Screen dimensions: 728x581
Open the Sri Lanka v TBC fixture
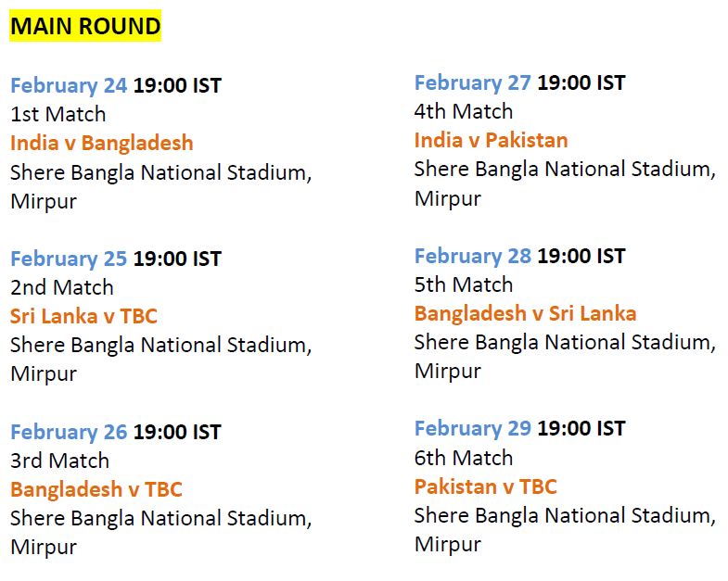tap(83, 316)
